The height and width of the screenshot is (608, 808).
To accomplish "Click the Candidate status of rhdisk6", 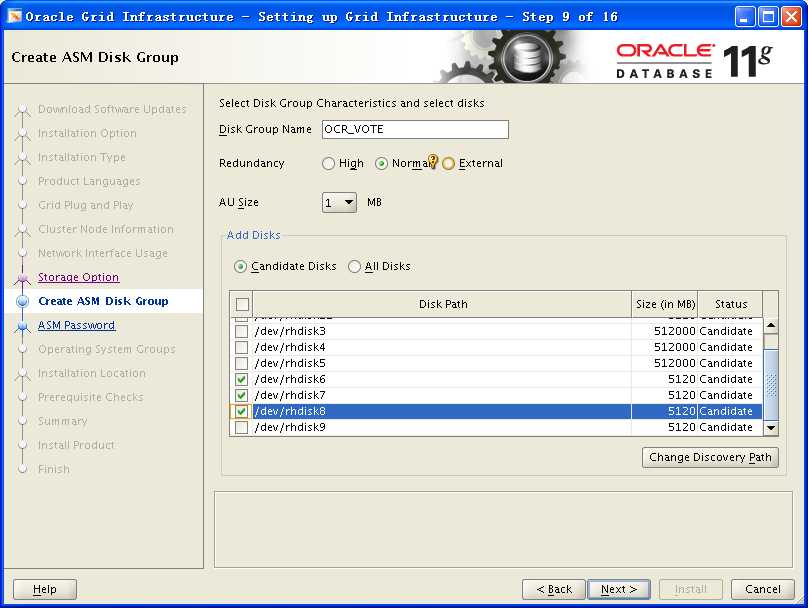I will pos(726,379).
